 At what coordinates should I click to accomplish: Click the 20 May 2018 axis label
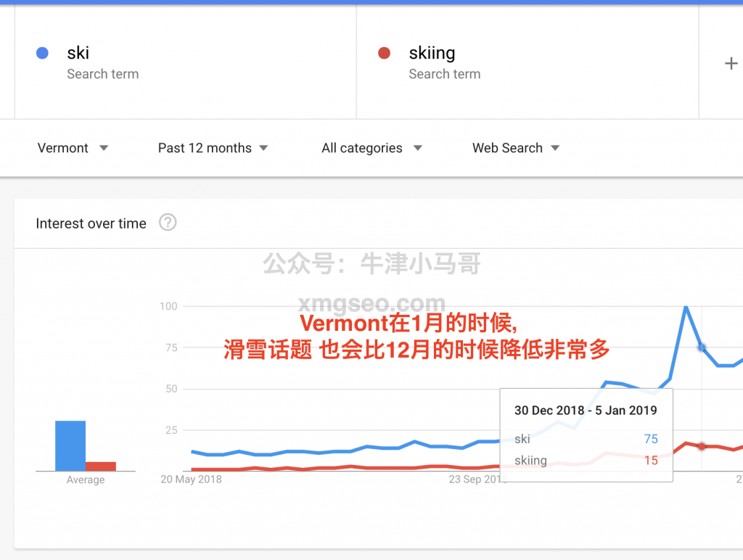(192, 479)
